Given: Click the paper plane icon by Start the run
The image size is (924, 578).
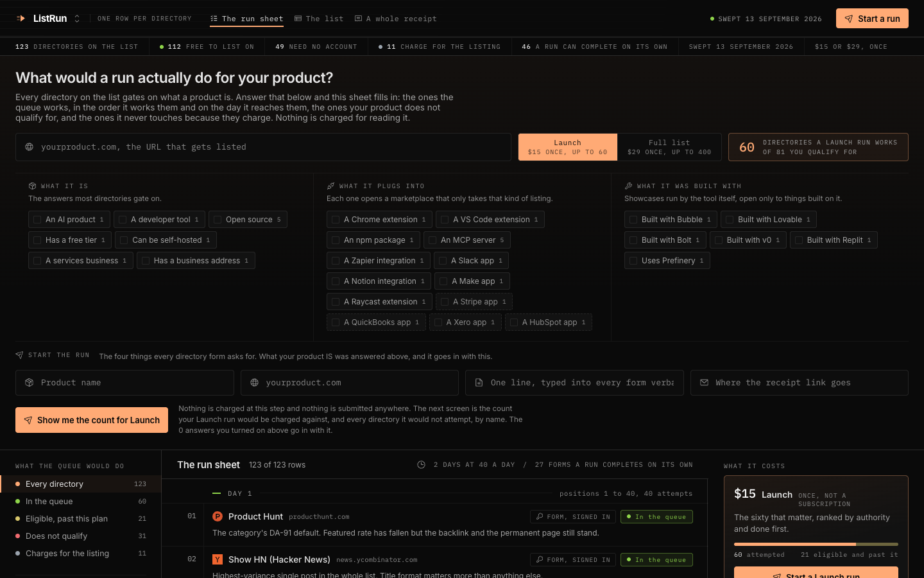Looking at the screenshot, I should pos(19,355).
